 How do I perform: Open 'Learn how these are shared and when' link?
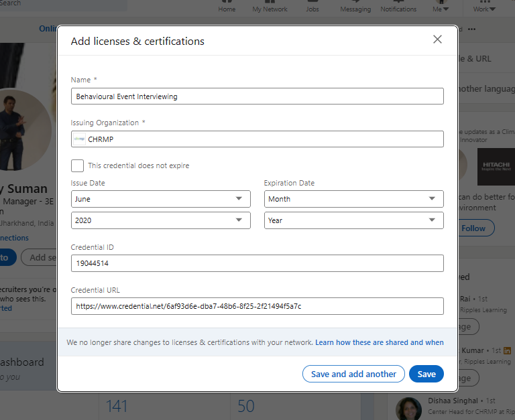[380, 342]
